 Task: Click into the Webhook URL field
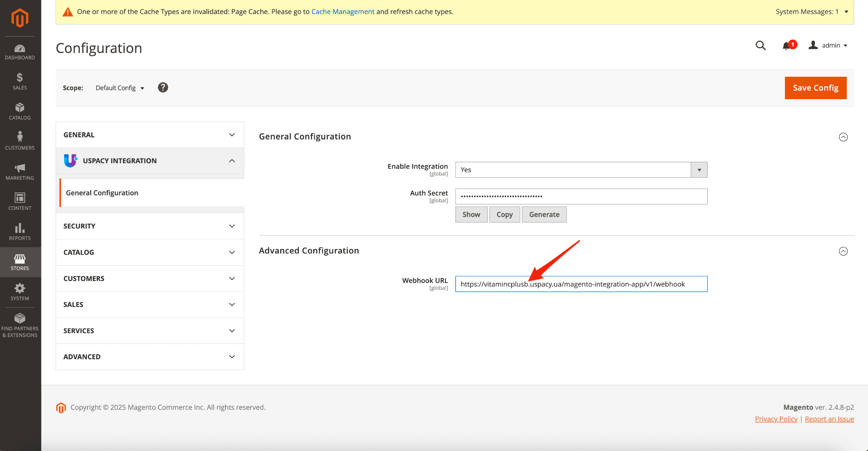tap(581, 284)
